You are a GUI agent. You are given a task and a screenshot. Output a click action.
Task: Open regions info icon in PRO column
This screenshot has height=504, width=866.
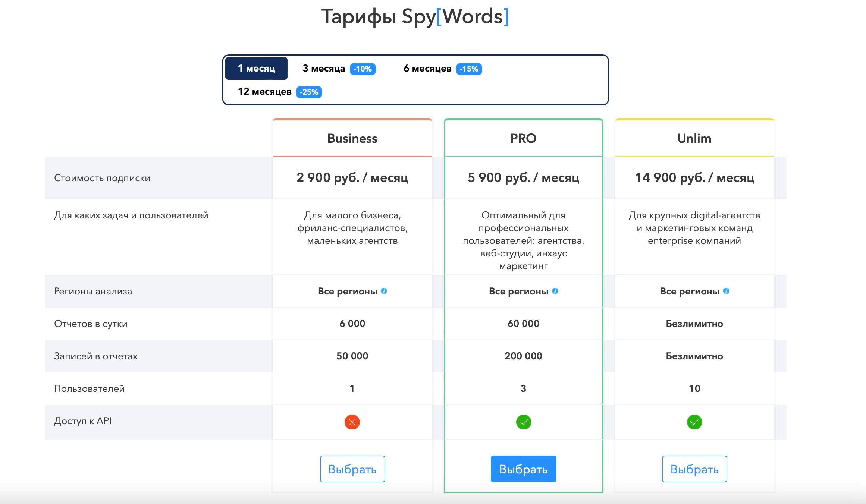pos(555,291)
